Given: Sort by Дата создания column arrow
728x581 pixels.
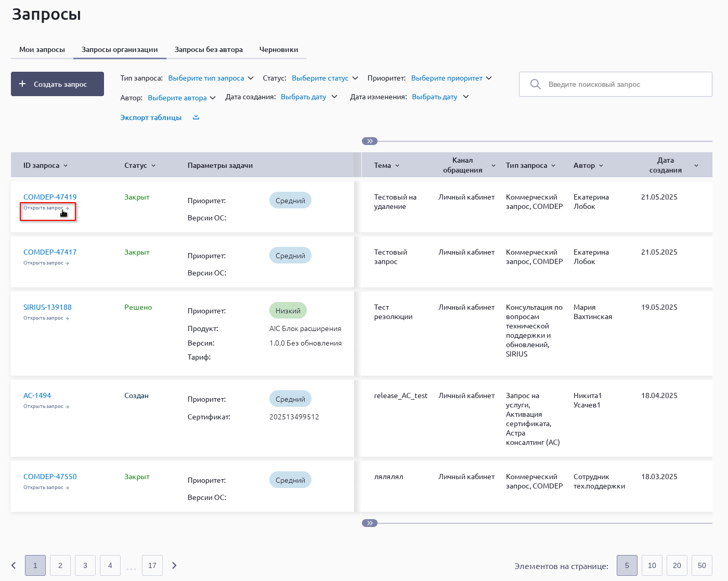Looking at the screenshot, I should (x=696, y=166).
